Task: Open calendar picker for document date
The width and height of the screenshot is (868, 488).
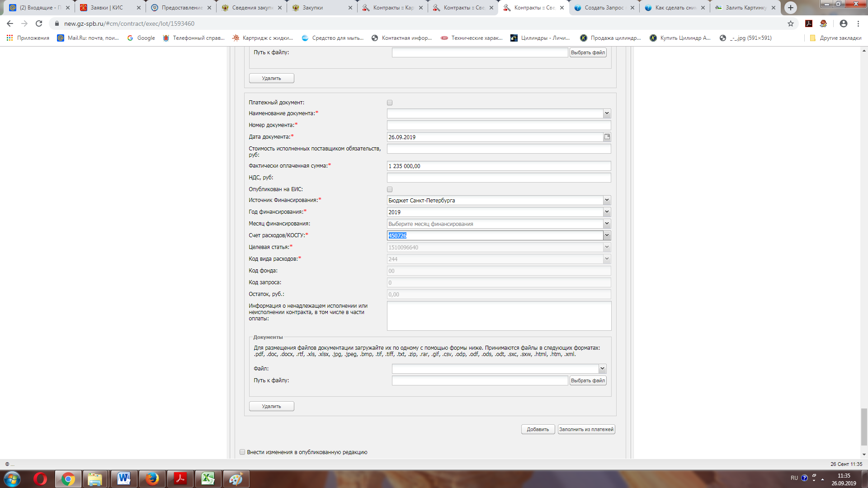Action: point(607,136)
